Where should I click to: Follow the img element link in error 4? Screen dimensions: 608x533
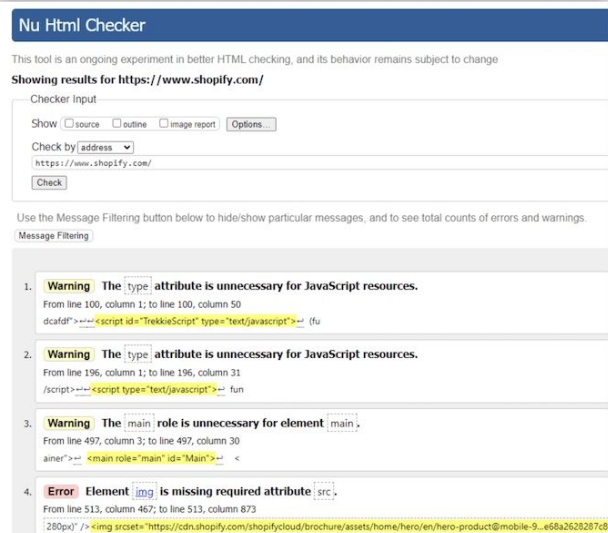[144, 492]
